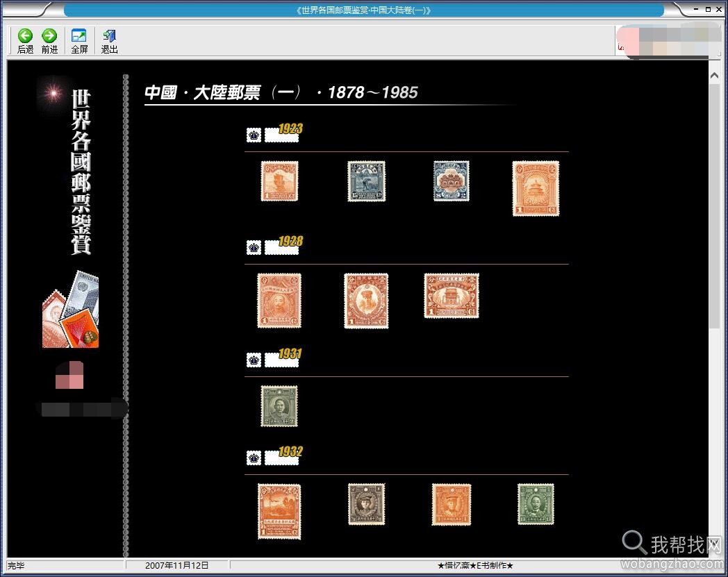Toggle the Fullscreen (全屏) toolbar icon

coord(79,35)
